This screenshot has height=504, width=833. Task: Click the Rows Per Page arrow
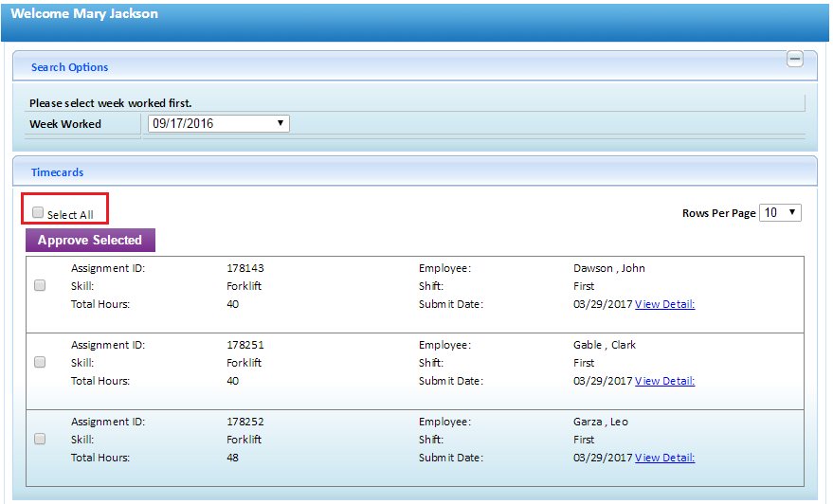click(792, 212)
